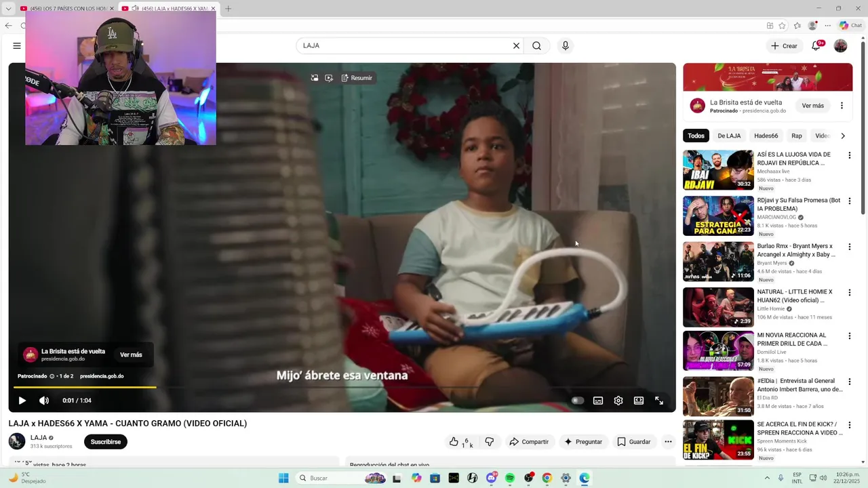Close the LAJA x HADES66 browser tab
This screenshot has width=868, height=488.
[x=213, y=9]
